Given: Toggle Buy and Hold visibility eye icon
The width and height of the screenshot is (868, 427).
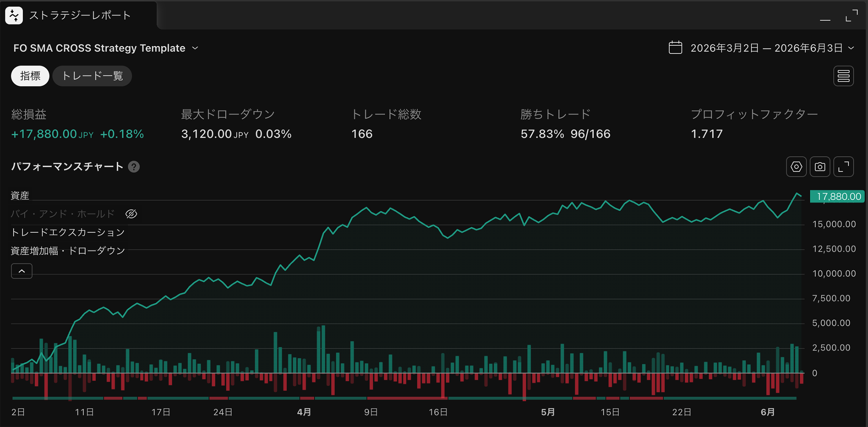Looking at the screenshot, I should pos(131,214).
